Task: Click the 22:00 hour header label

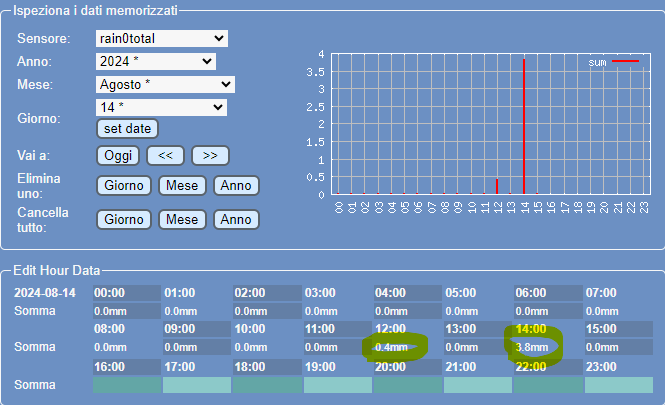Action: [x=531, y=367]
